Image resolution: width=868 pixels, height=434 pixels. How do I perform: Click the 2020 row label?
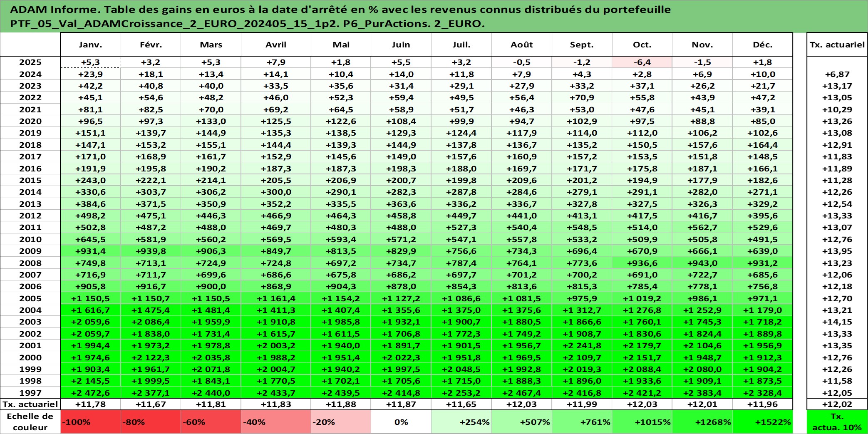pos(30,121)
